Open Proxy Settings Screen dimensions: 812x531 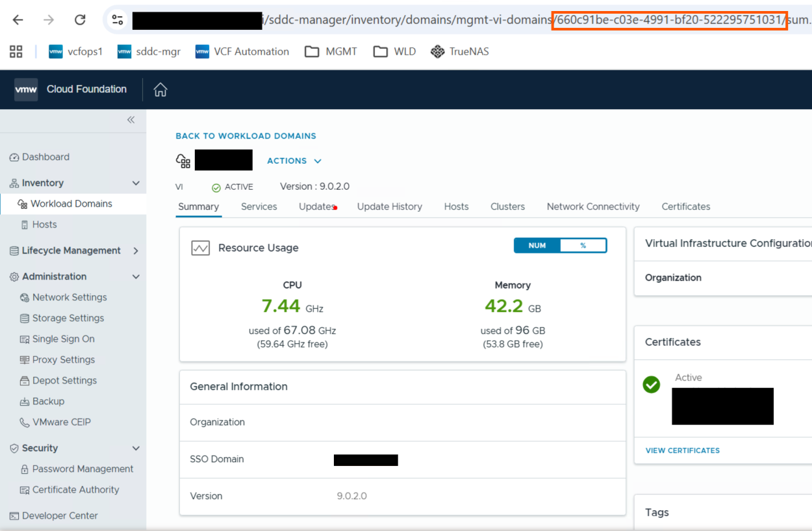[x=57, y=359]
